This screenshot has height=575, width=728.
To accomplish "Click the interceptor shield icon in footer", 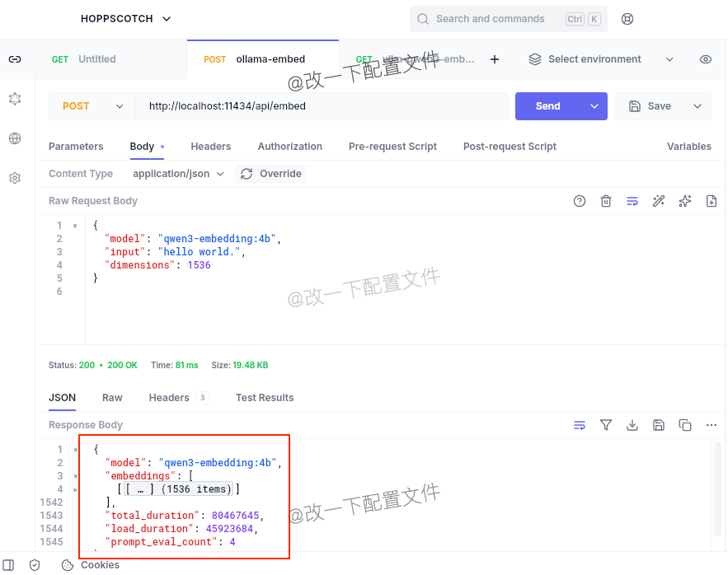I will (x=35, y=565).
